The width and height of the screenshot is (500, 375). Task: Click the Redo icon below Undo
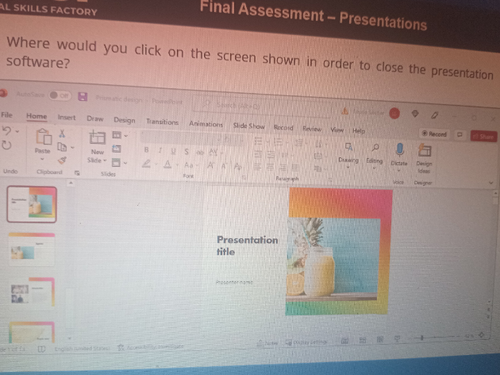coord(7,145)
